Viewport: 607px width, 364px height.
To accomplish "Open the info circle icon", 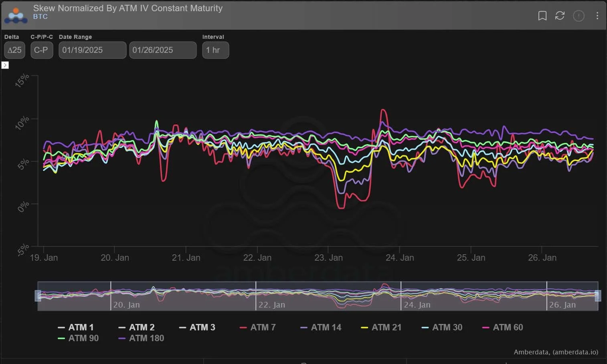I will click(579, 16).
